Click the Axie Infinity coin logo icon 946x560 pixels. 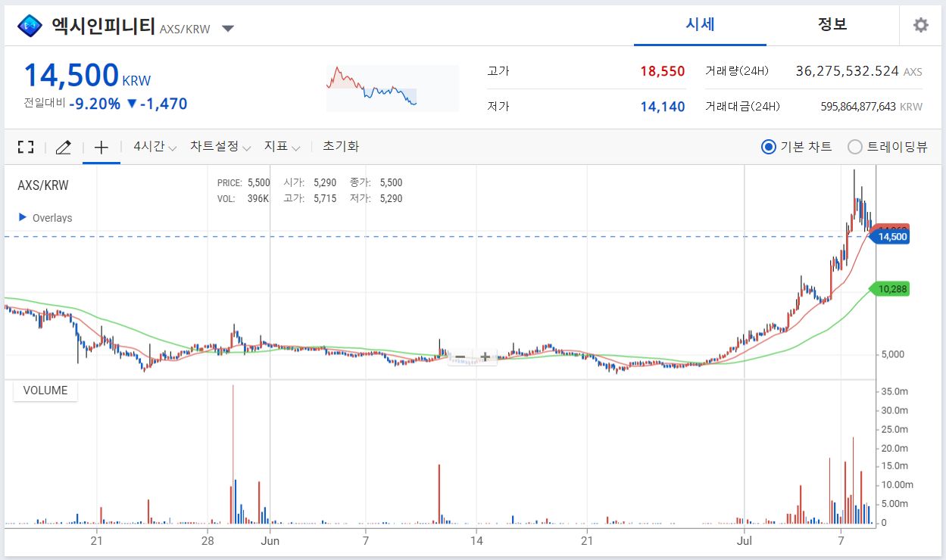[x=30, y=26]
